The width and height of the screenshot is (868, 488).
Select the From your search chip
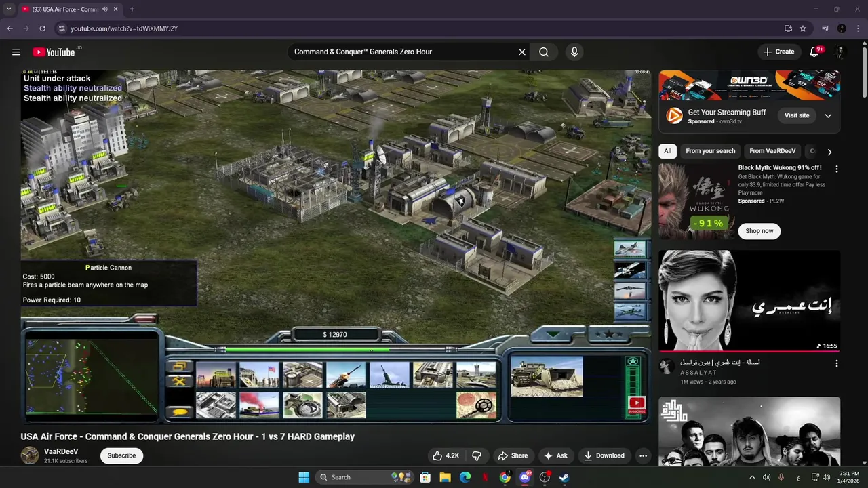pos(710,151)
